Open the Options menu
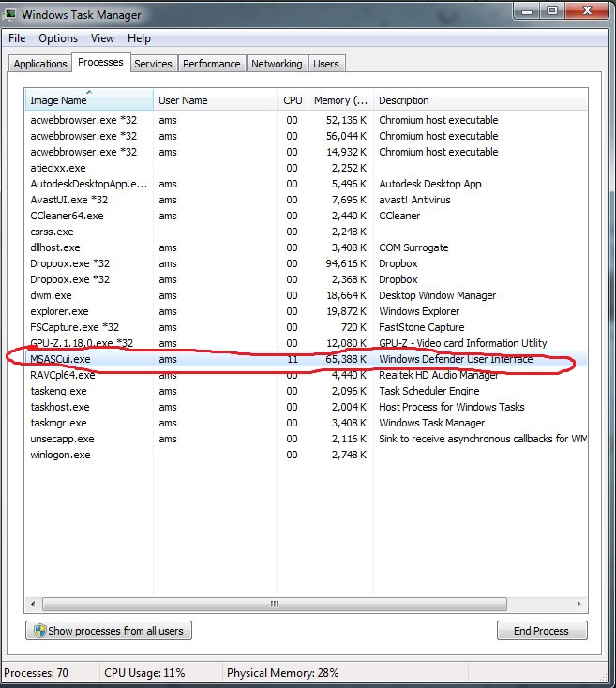This screenshot has width=616, height=688. [x=58, y=38]
